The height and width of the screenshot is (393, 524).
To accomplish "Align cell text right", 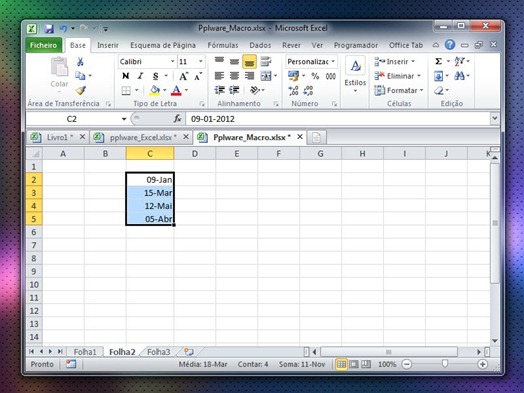I will click(249, 76).
